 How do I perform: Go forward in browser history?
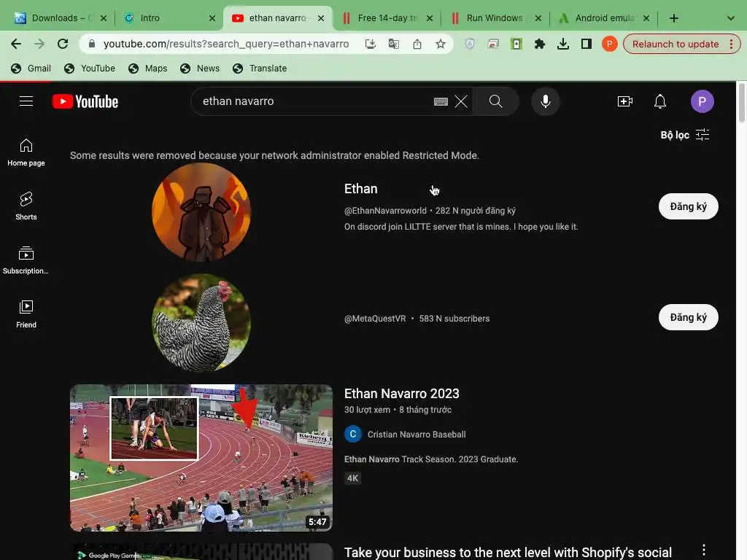coord(39,44)
